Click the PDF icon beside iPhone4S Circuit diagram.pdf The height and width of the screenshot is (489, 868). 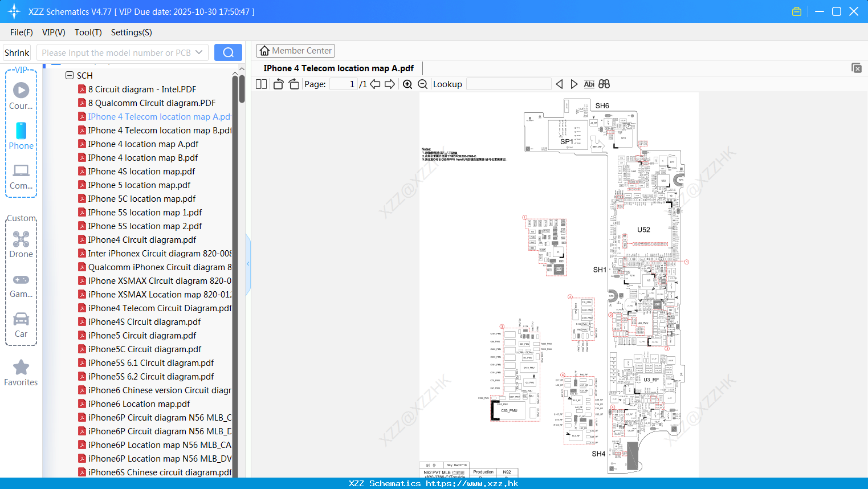coord(82,322)
